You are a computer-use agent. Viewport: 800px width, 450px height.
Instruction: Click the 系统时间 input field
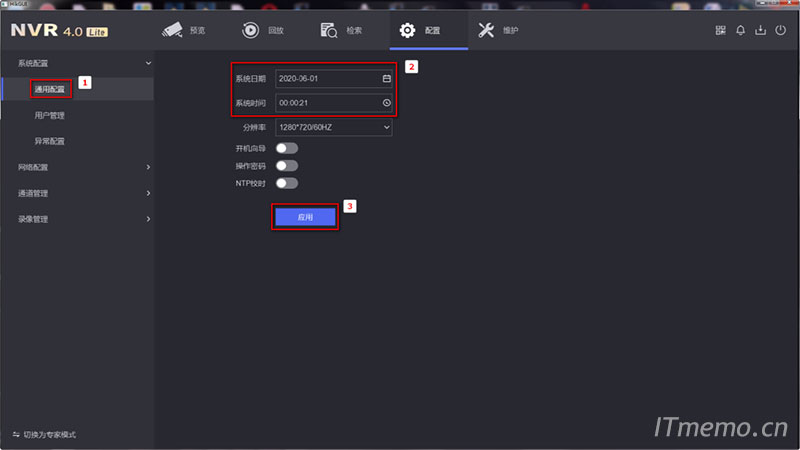pos(326,103)
